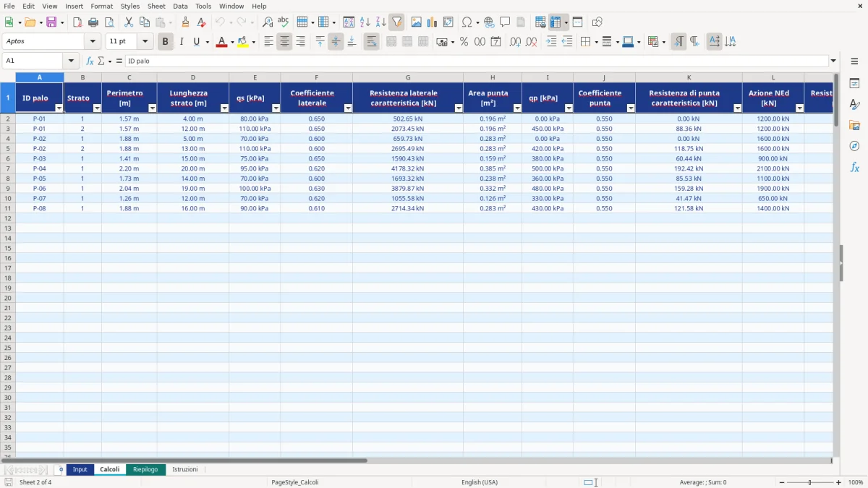Click zoom in plus button
The width and height of the screenshot is (868, 488).
[839, 482]
